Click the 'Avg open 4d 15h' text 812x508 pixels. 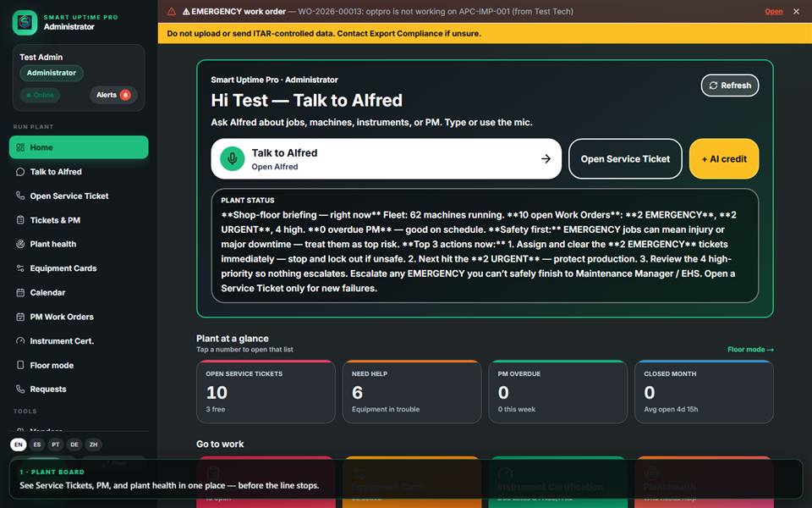click(x=671, y=409)
